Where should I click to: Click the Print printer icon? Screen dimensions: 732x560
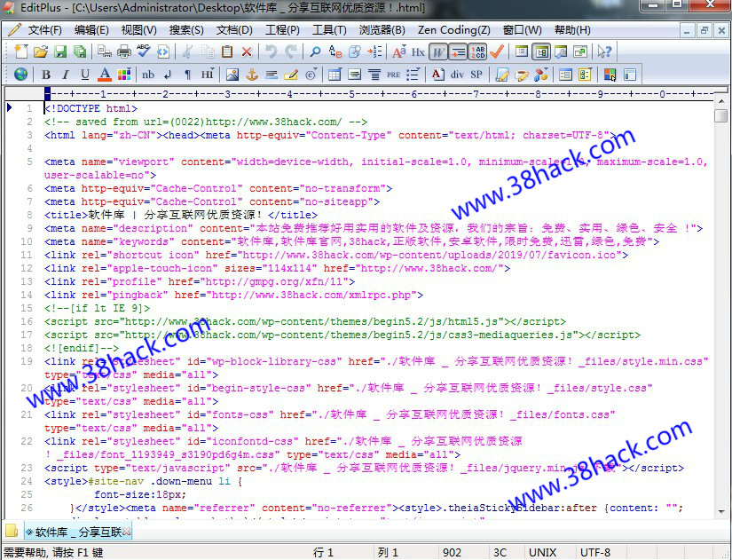pyautogui.click(x=123, y=51)
